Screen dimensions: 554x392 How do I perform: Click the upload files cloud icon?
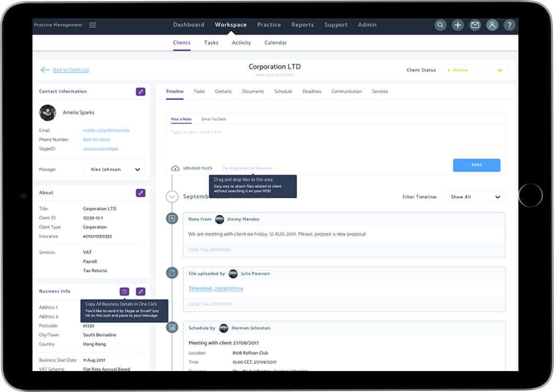tap(175, 169)
